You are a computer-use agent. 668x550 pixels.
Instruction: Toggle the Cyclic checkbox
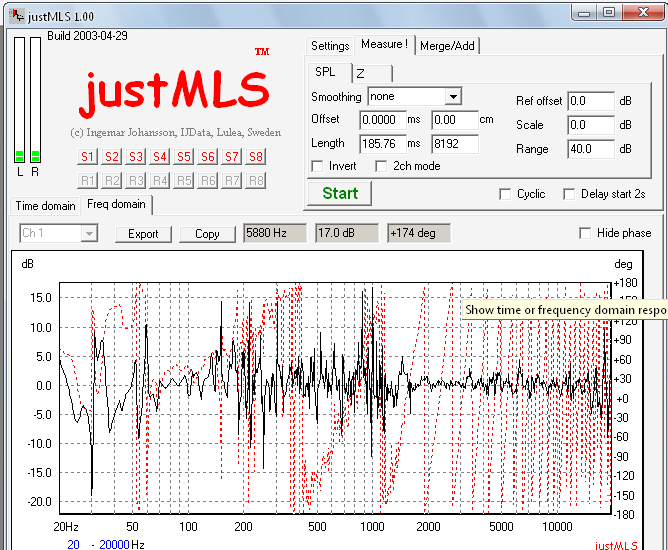[505, 194]
